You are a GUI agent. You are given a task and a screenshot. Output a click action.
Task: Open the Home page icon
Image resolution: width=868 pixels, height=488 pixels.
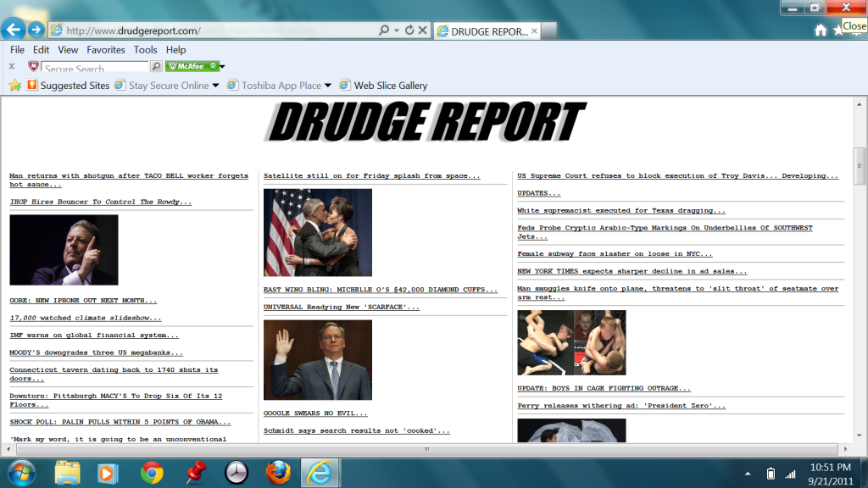(821, 30)
